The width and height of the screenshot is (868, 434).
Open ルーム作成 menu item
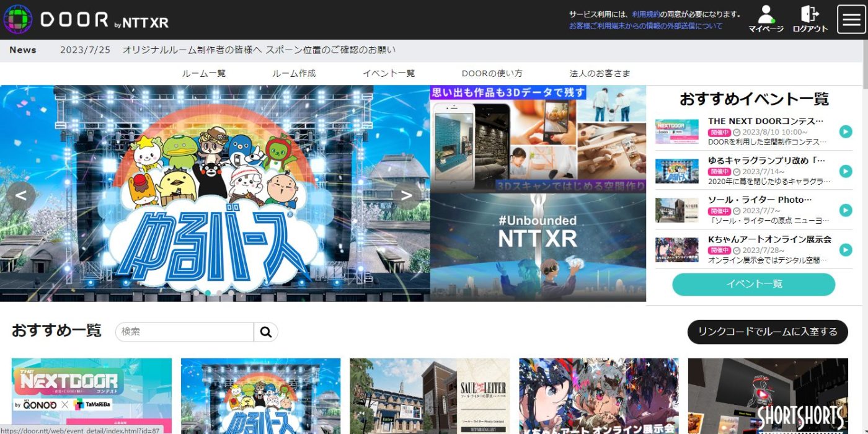pos(294,73)
